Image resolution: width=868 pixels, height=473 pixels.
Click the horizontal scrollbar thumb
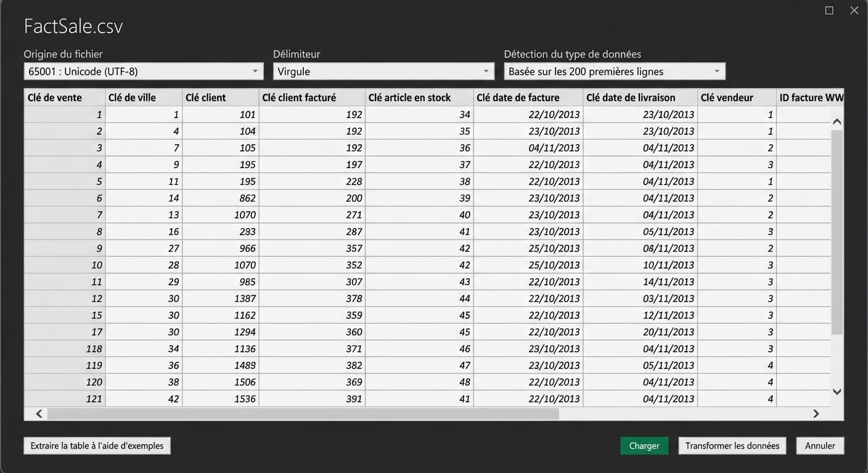point(302,414)
